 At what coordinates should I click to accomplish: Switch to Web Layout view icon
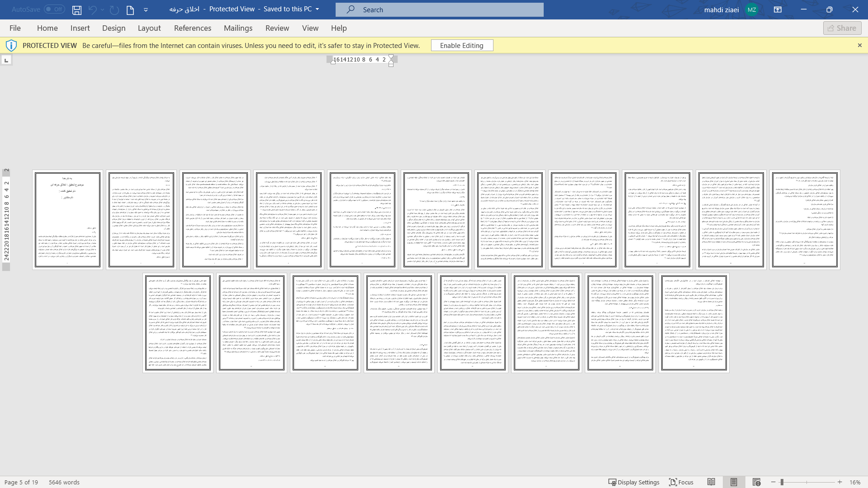[757, 482]
